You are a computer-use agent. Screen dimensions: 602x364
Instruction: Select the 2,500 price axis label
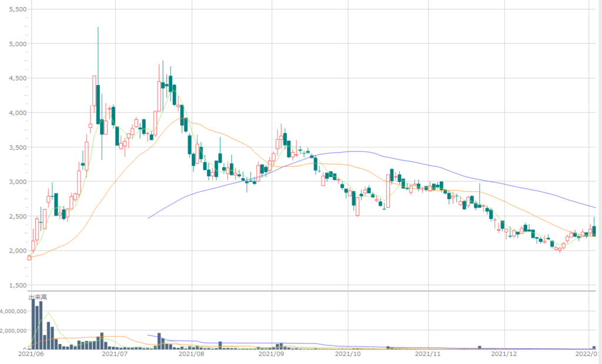point(18,216)
